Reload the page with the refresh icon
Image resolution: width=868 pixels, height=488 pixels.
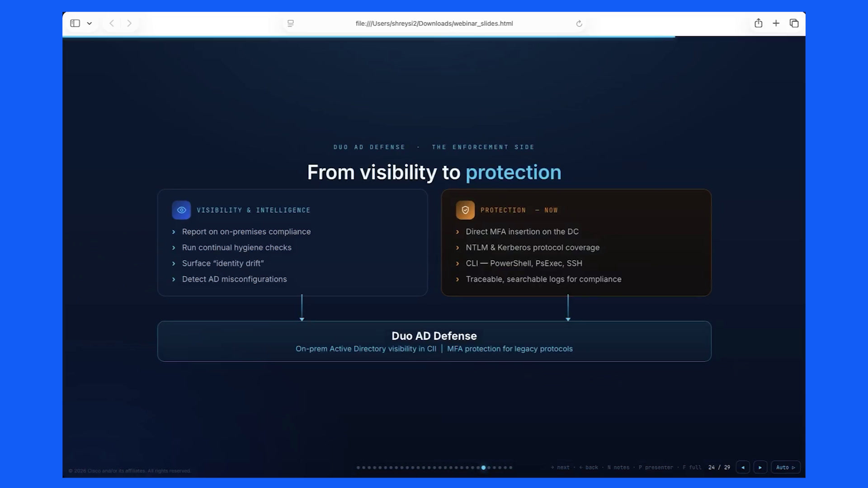(579, 23)
